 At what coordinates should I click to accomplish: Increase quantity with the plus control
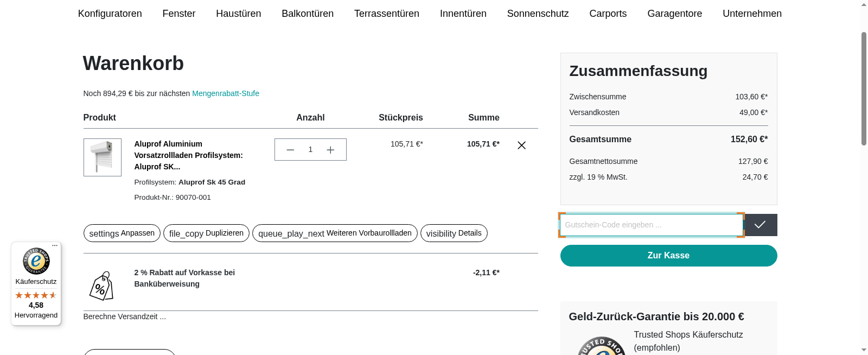[330, 149]
